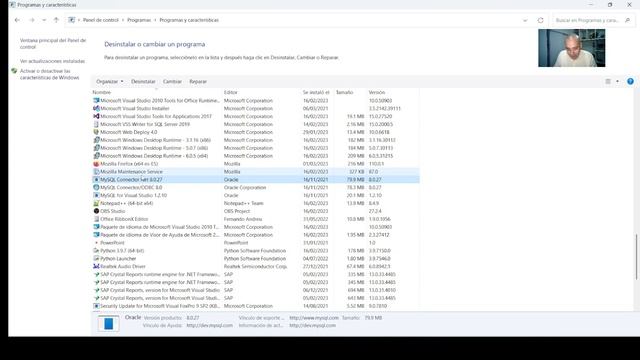Select OBS Studio icon

coord(96,211)
